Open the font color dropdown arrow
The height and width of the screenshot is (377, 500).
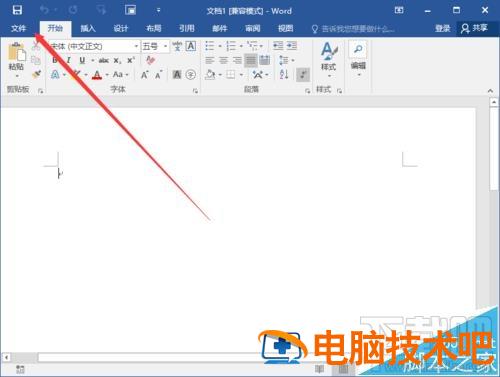107,75
